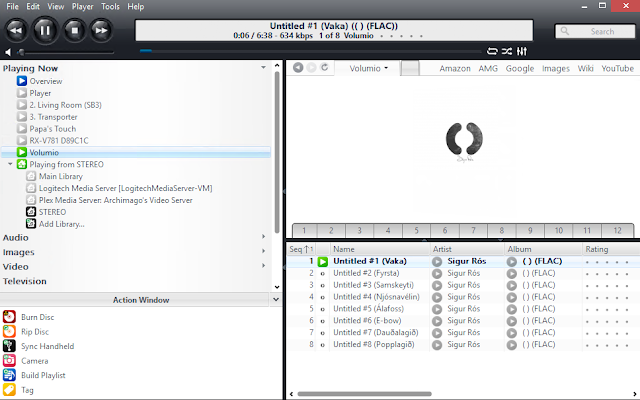The image size is (640, 400).
Task: Open the Help menu
Action: click(136, 7)
